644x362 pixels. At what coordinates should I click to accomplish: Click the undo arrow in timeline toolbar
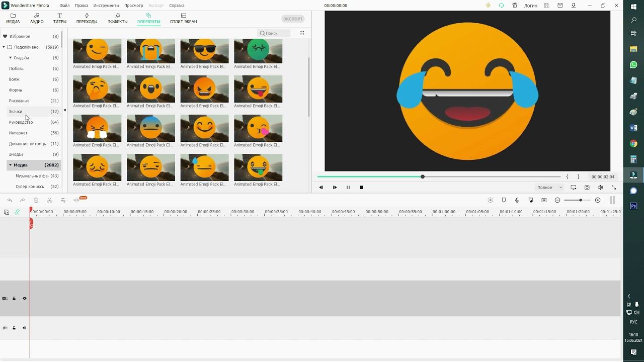[x=10, y=200]
